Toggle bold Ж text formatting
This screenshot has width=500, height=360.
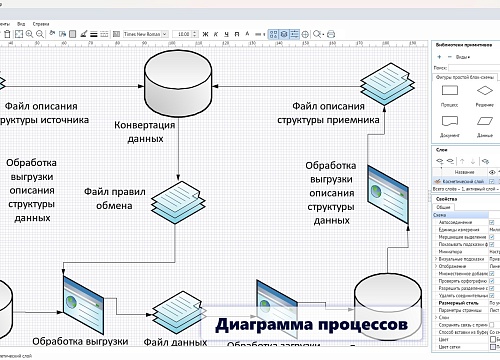pyautogui.click(x=205, y=34)
